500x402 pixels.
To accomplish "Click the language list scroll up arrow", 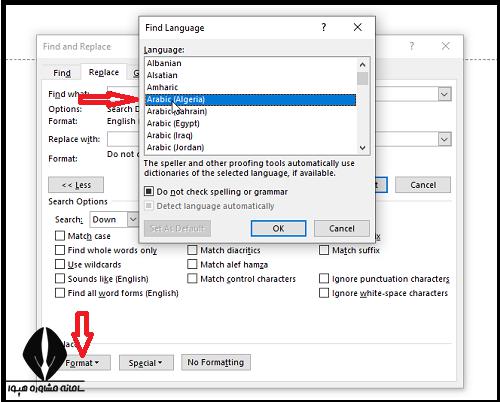I will coord(363,64).
